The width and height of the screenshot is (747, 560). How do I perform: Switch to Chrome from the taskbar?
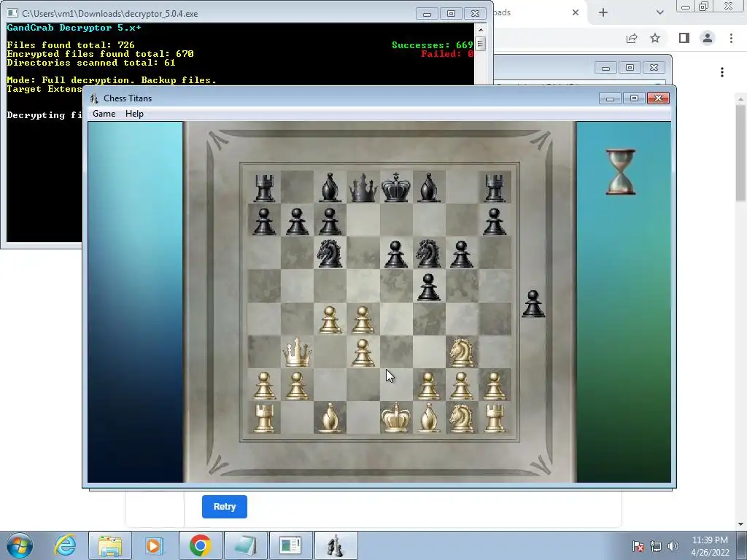click(200, 545)
